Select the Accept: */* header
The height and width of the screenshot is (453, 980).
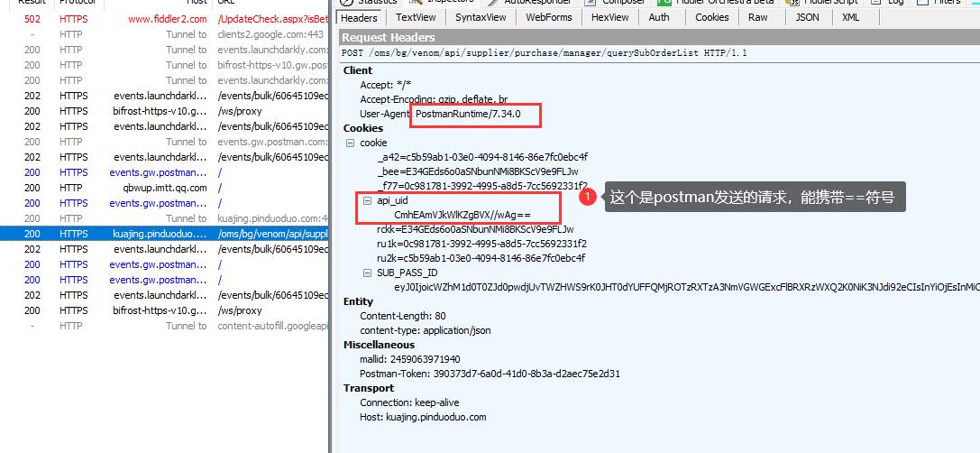[386, 85]
